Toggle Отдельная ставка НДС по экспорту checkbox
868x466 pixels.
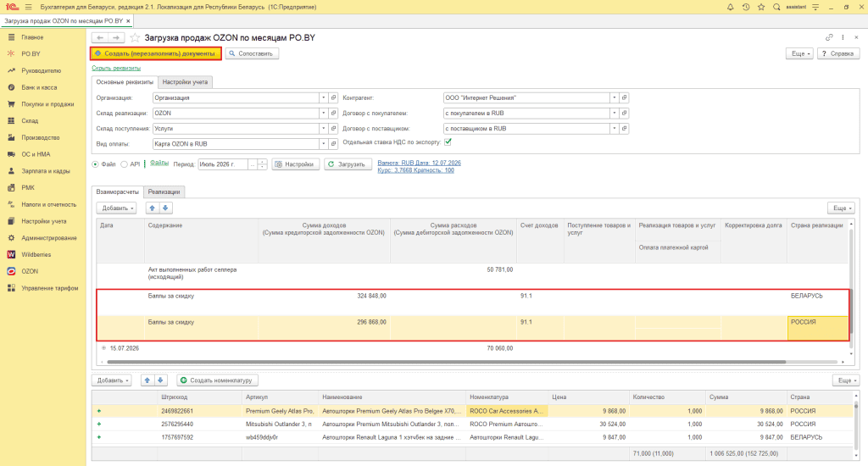[448, 142]
